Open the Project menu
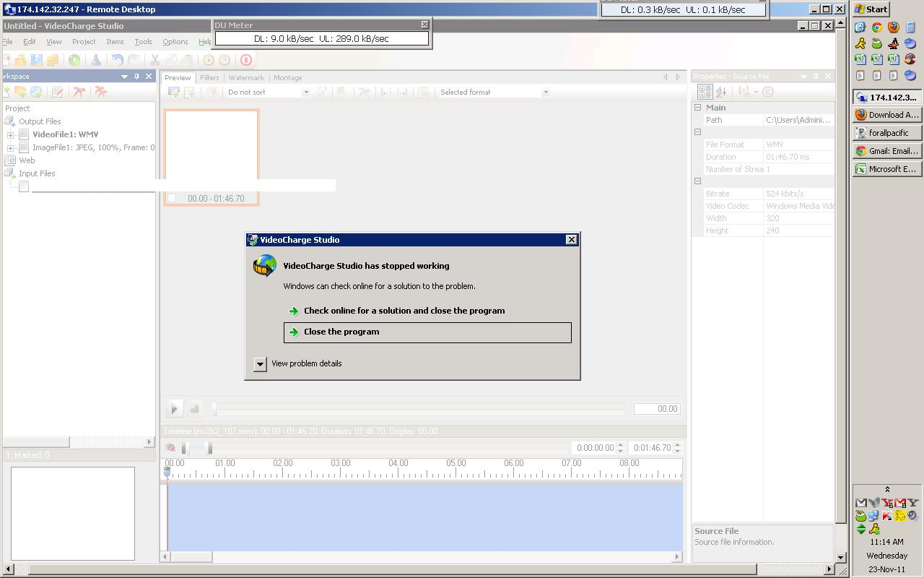Viewport: 924px width, 578px height. coord(84,42)
